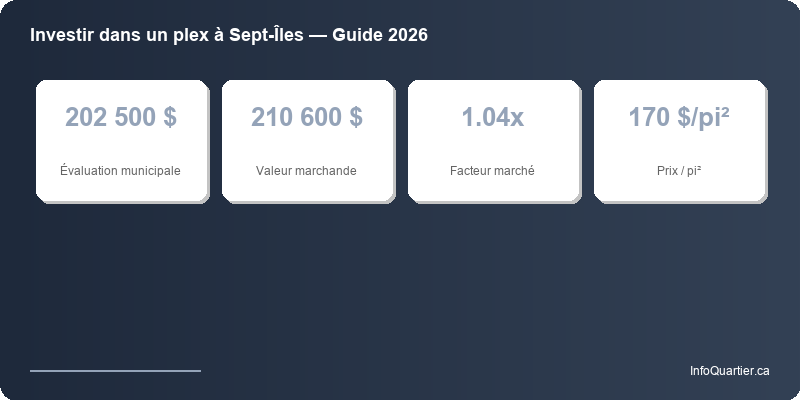Click the InfoQuartier.ca link

pyautogui.click(x=729, y=371)
